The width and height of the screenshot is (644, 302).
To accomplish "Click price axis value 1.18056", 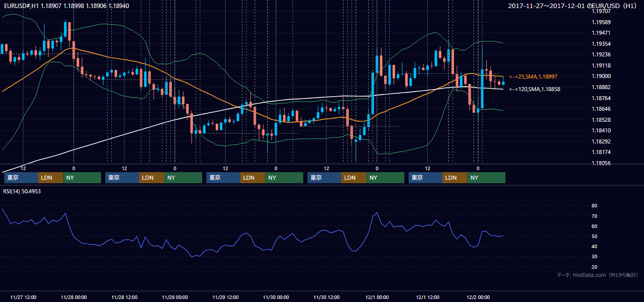I will [x=601, y=163].
